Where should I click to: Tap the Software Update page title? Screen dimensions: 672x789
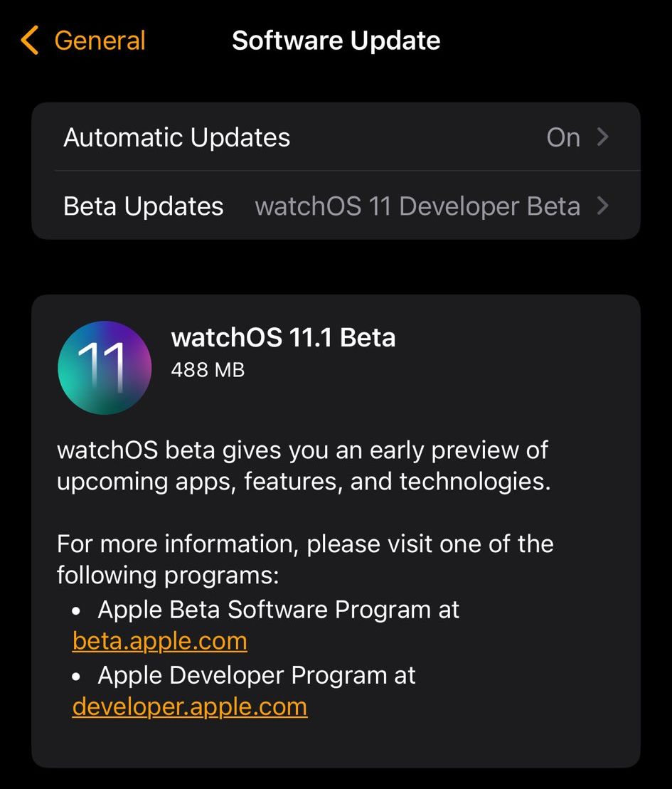point(336,41)
